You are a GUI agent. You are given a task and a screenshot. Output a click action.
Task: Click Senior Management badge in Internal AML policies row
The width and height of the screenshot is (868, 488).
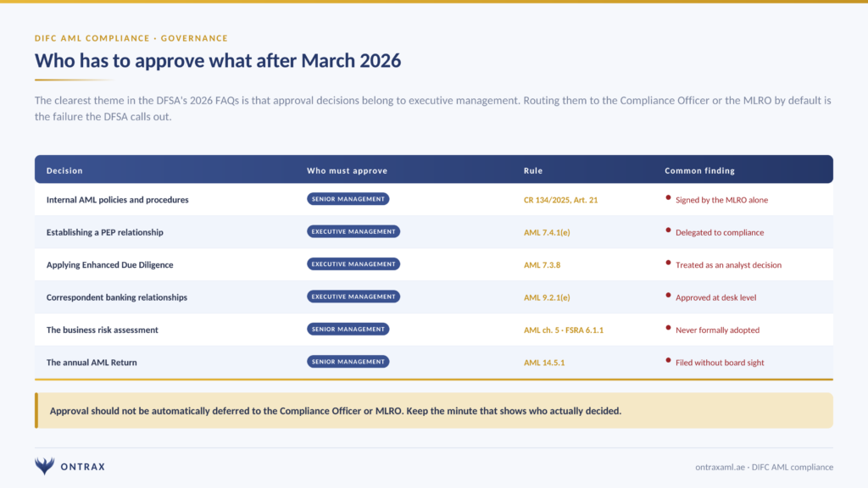[348, 199]
